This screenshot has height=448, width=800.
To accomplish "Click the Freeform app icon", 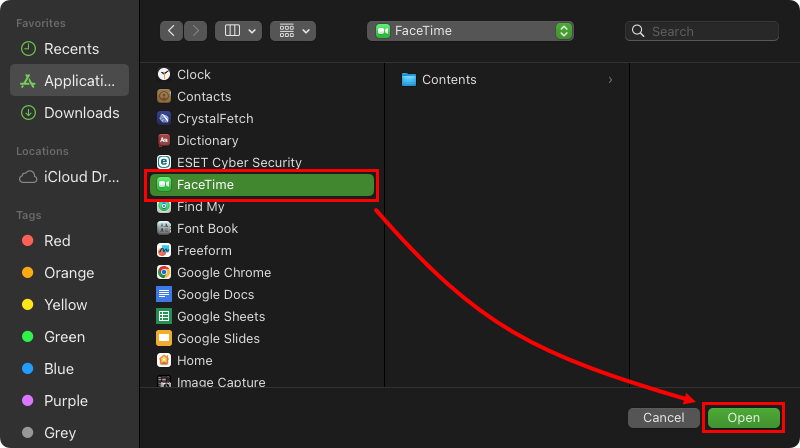I will tap(164, 251).
